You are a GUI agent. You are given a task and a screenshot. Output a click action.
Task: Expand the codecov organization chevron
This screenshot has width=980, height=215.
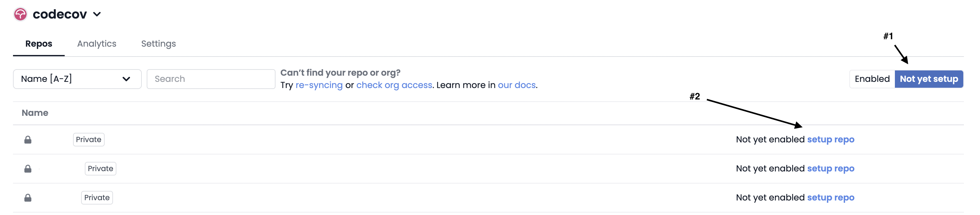97,15
